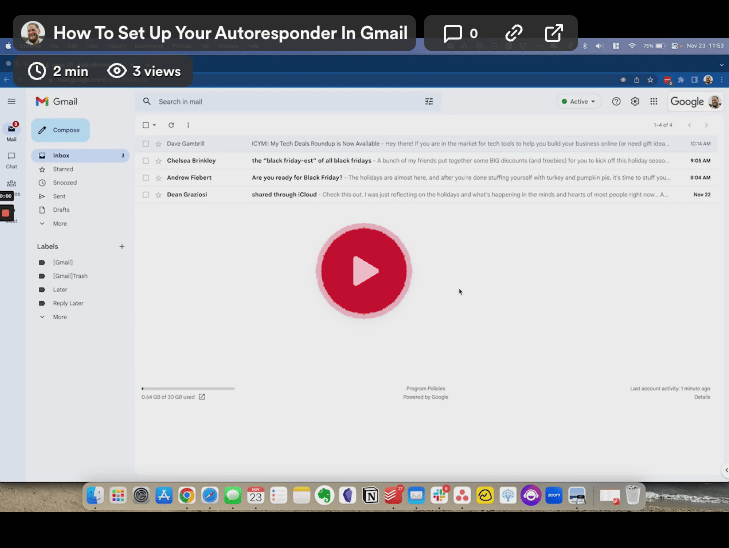Open Evernote from the Dock
The image size is (729, 548).
tap(325, 495)
